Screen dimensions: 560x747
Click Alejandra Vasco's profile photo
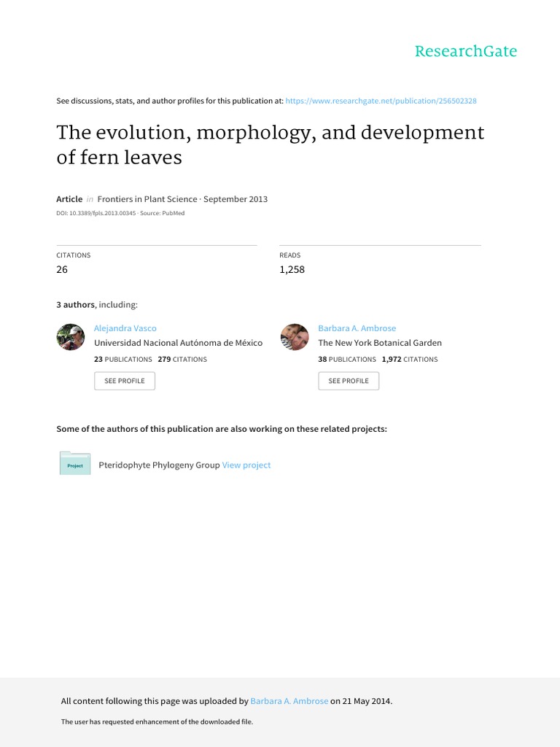(71, 337)
